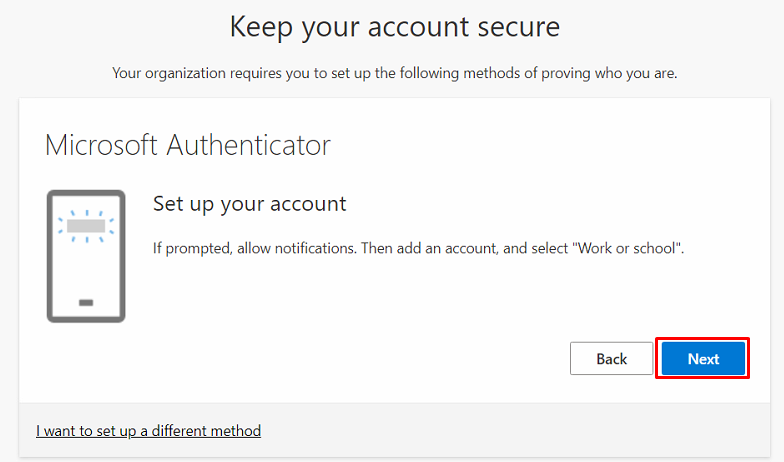Click the word "secure" in the page heading

coord(516,26)
